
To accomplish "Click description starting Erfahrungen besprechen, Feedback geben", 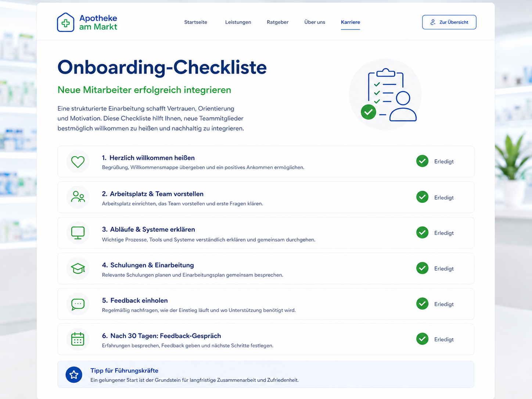I will 188,345.
